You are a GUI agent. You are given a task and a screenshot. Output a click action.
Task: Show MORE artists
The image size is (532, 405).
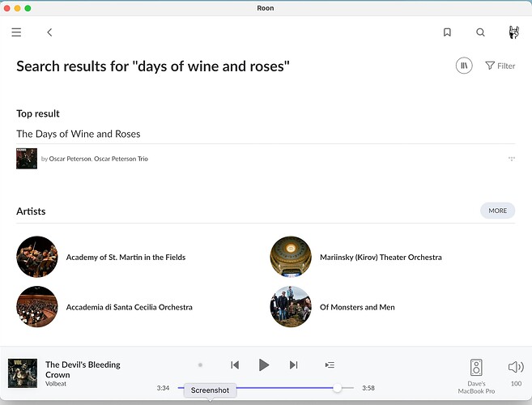[498, 211]
